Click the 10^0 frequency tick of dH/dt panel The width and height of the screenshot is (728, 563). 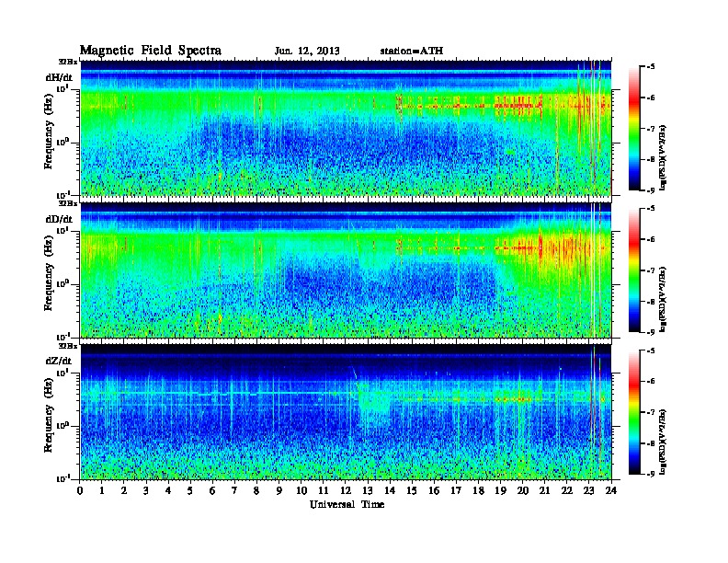pyautogui.click(x=62, y=142)
